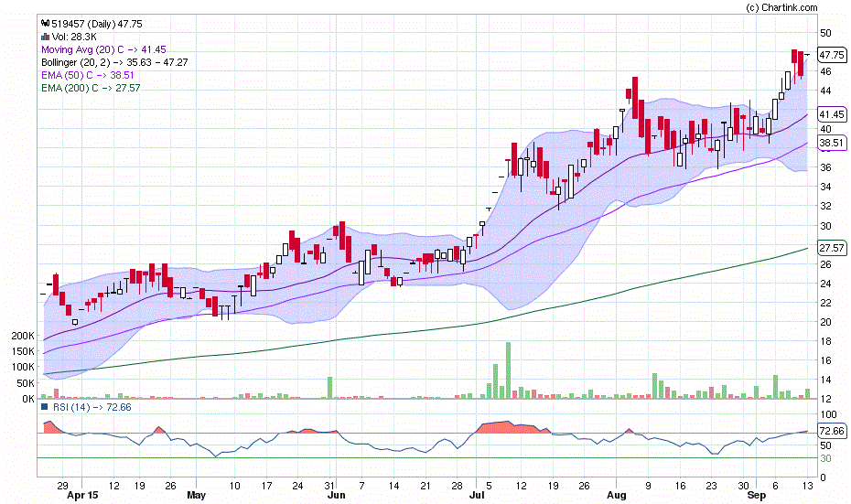Click the 27.57 EMA 200 price tag

[x=832, y=248]
